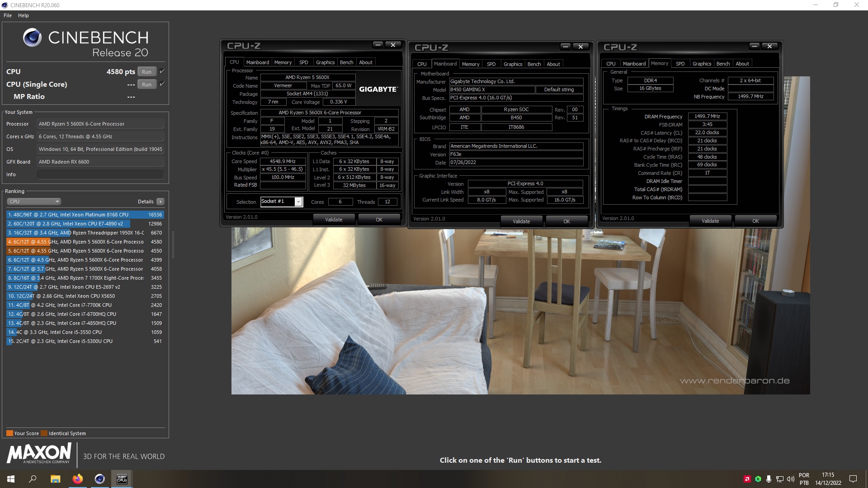Open the Mainboard tab in first CPU-Z window
The image size is (868, 488).
click(x=257, y=62)
